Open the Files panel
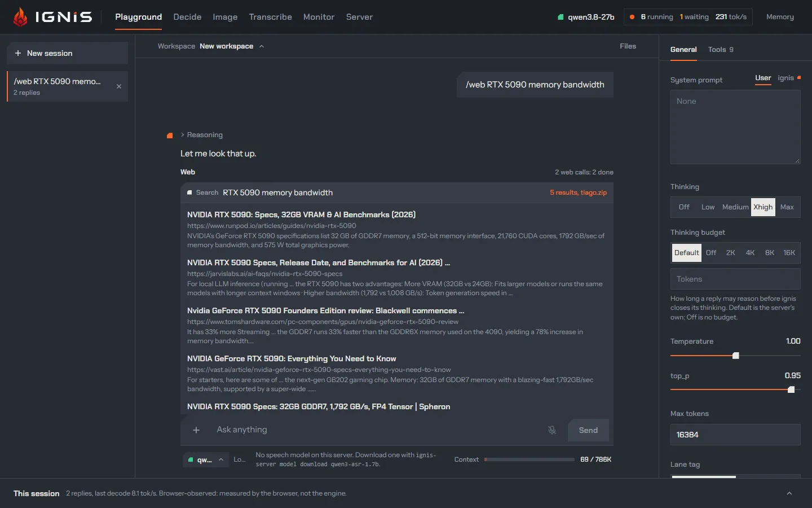This screenshot has width=812, height=508. coord(628,46)
